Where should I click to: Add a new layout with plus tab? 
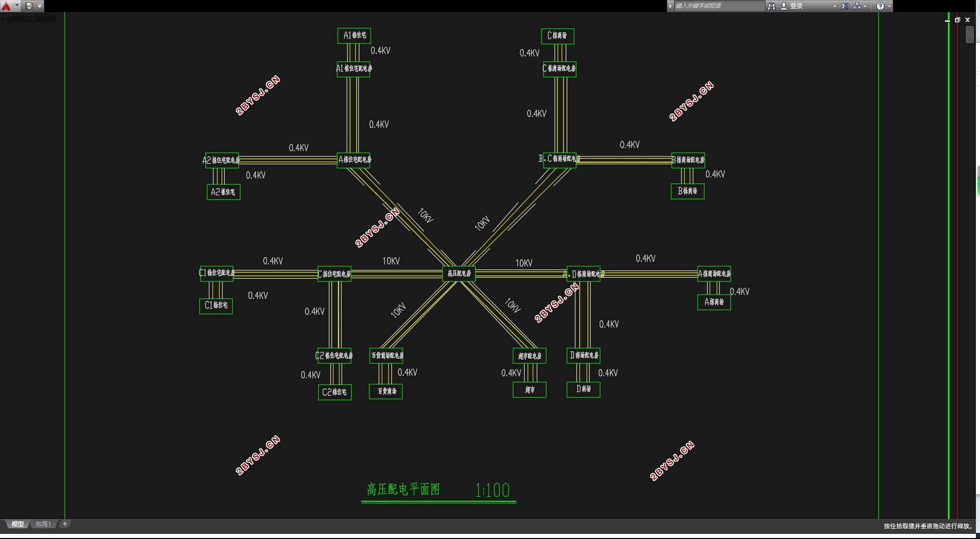pyautogui.click(x=65, y=524)
